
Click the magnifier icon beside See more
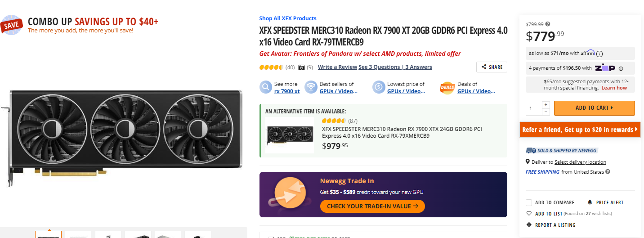click(x=266, y=87)
